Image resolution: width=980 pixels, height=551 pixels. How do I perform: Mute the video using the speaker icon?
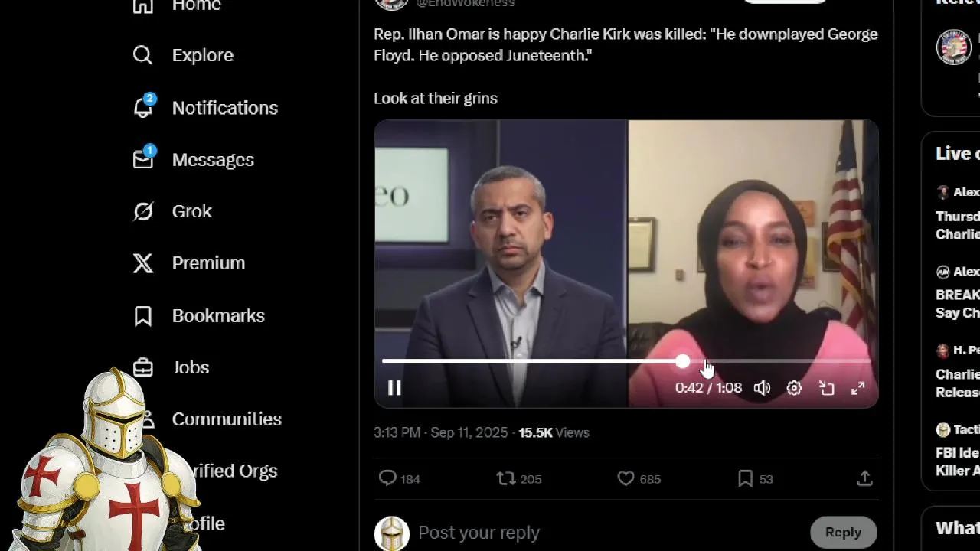(762, 388)
